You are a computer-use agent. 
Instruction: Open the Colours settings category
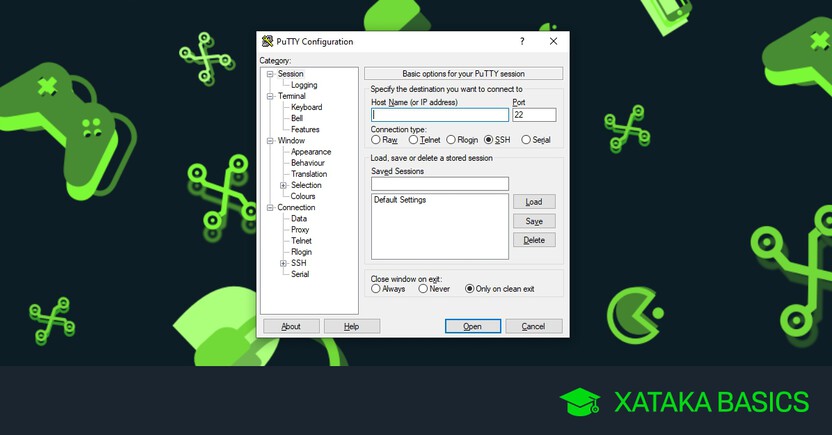click(303, 196)
